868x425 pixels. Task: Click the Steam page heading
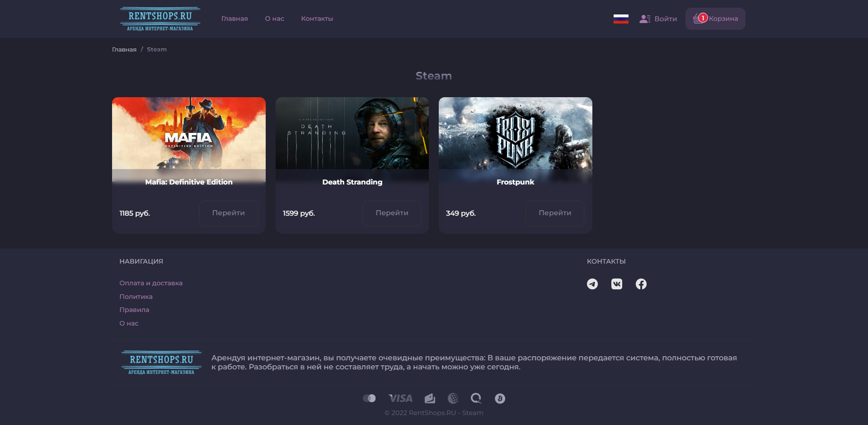(x=434, y=76)
